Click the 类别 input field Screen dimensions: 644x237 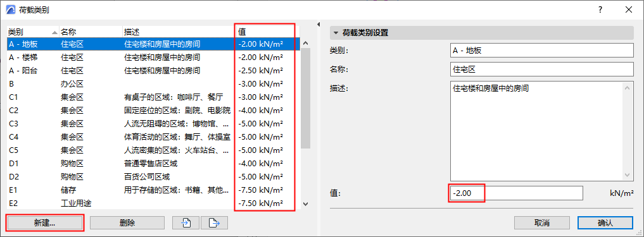click(541, 51)
